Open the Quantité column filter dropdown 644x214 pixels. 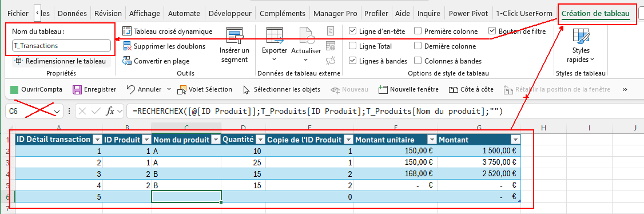pyautogui.click(x=260, y=140)
